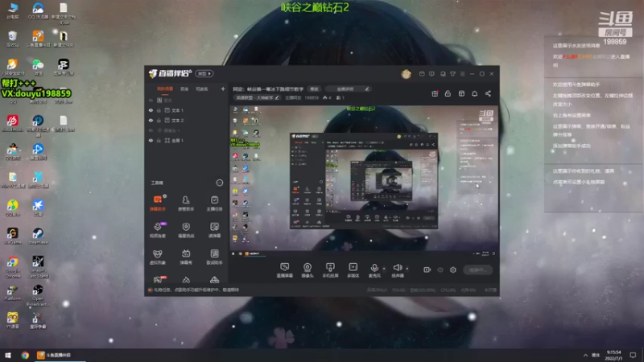Open the gift box icon with red dot
This screenshot has height=362, width=644.
(435, 93)
